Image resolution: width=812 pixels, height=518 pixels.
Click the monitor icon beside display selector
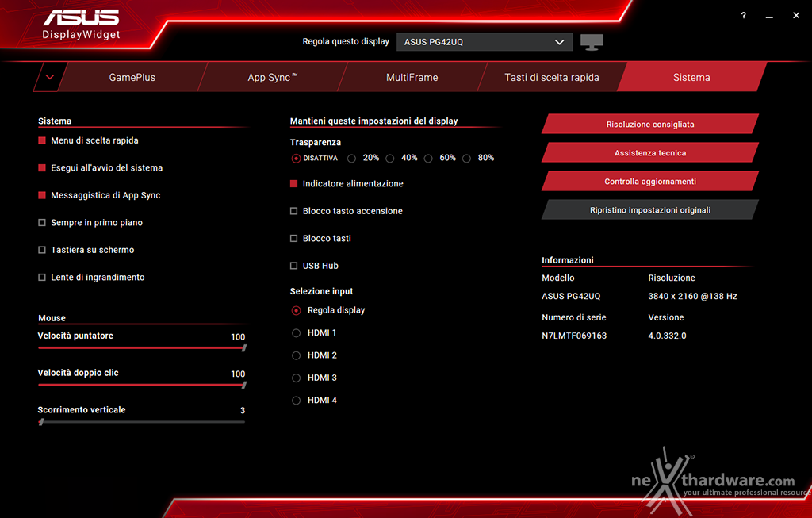coord(592,42)
